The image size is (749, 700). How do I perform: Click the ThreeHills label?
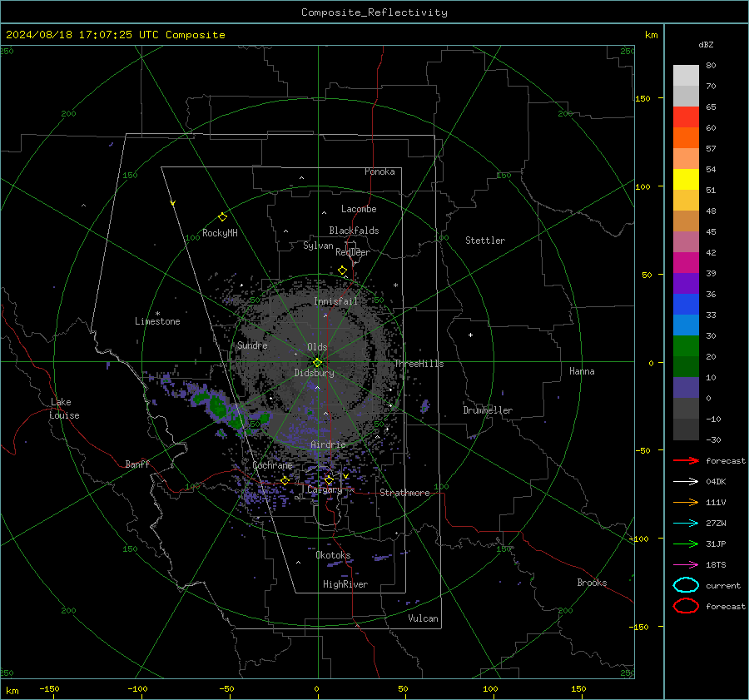tap(419, 364)
